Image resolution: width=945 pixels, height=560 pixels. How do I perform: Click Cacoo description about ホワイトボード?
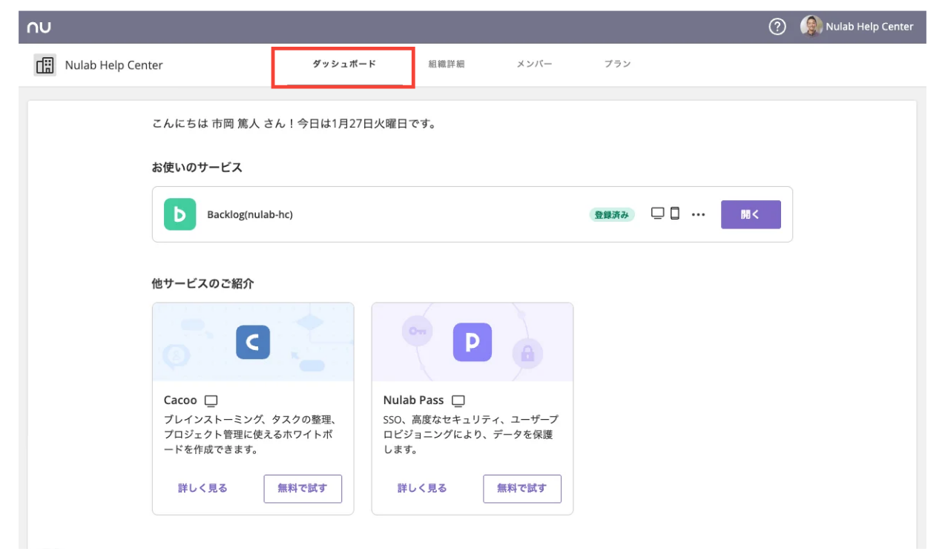[x=251, y=435]
